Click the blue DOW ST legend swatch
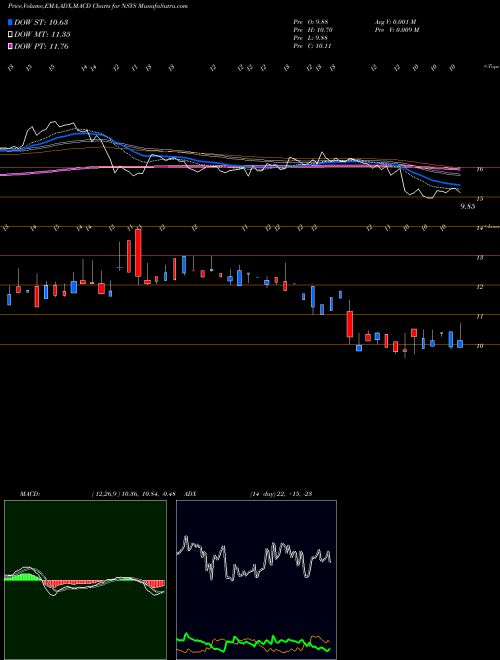The height and width of the screenshot is (660, 500). (x=11, y=22)
